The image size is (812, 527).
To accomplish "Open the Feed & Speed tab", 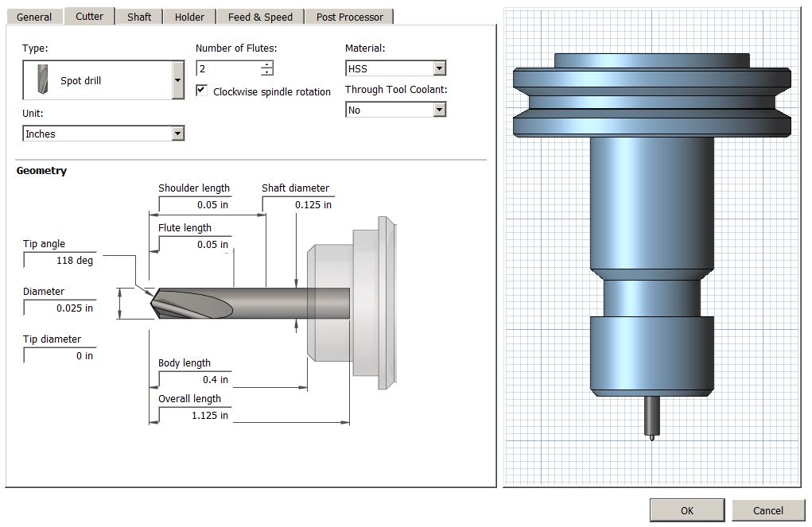I will click(260, 17).
